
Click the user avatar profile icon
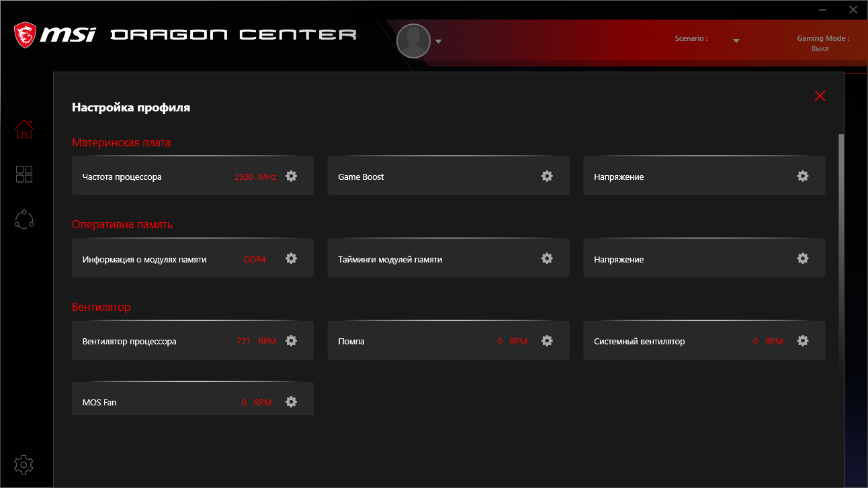pos(413,41)
